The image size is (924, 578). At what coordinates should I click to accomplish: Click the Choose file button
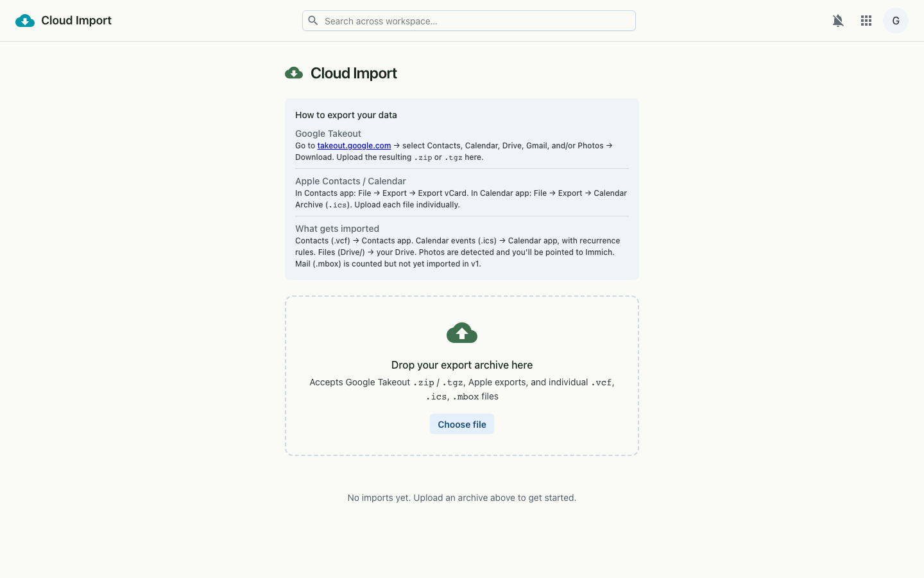pos(462,424)
